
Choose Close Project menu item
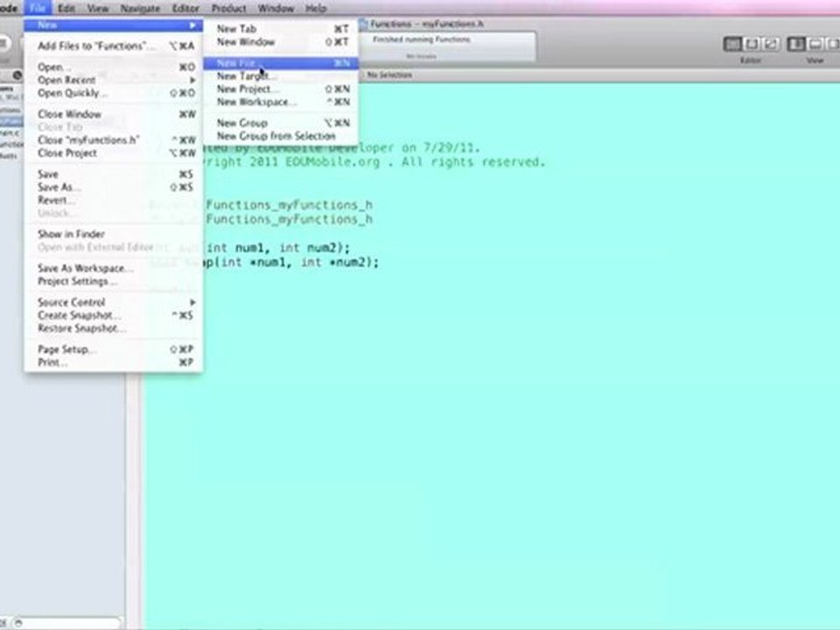tap(114, 152)
